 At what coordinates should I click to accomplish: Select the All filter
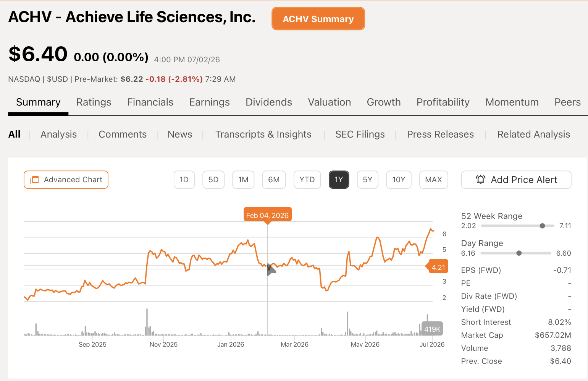(x=15, y=135)
